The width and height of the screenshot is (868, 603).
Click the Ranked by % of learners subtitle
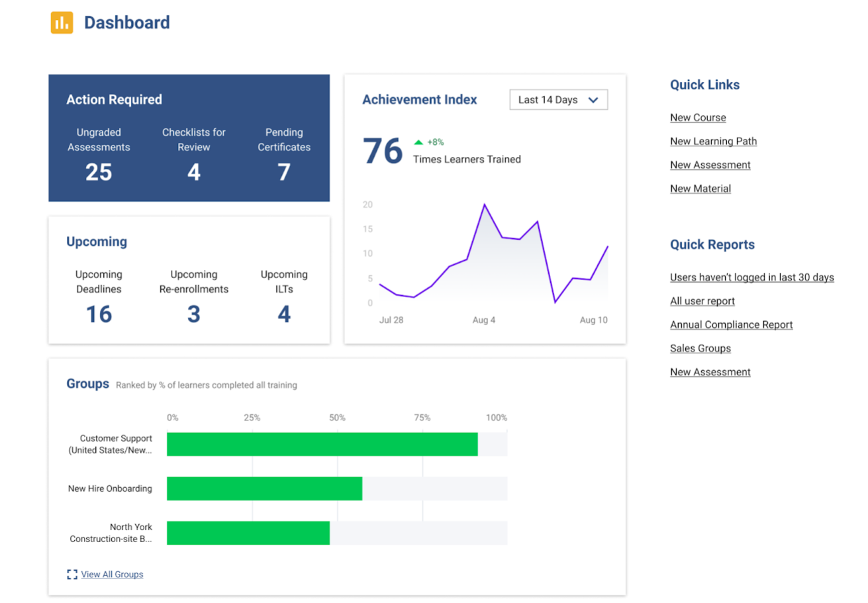click(207, 385)
